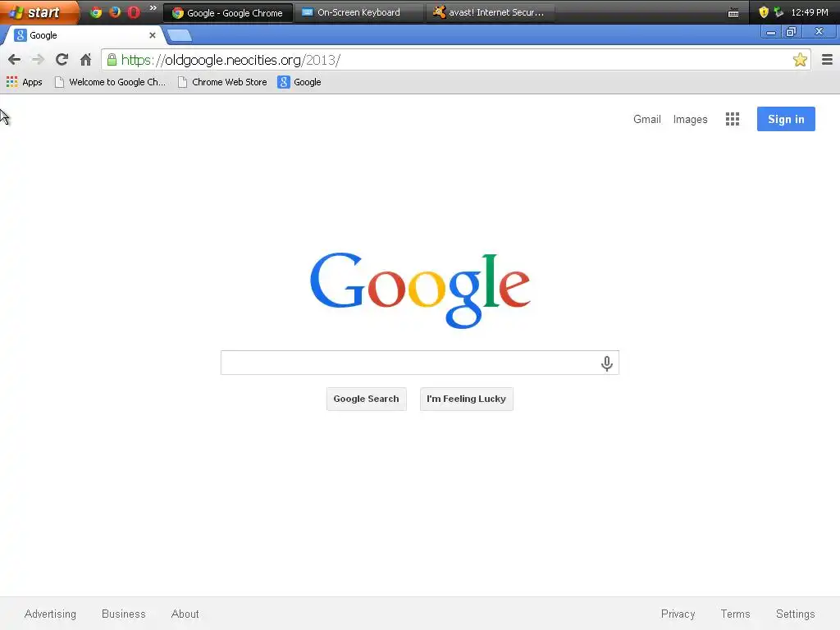Open the home page via house icon
Image resolution: width=840 pixels, height=630 pixels.
pyautogui.click(x=85, y=59)
